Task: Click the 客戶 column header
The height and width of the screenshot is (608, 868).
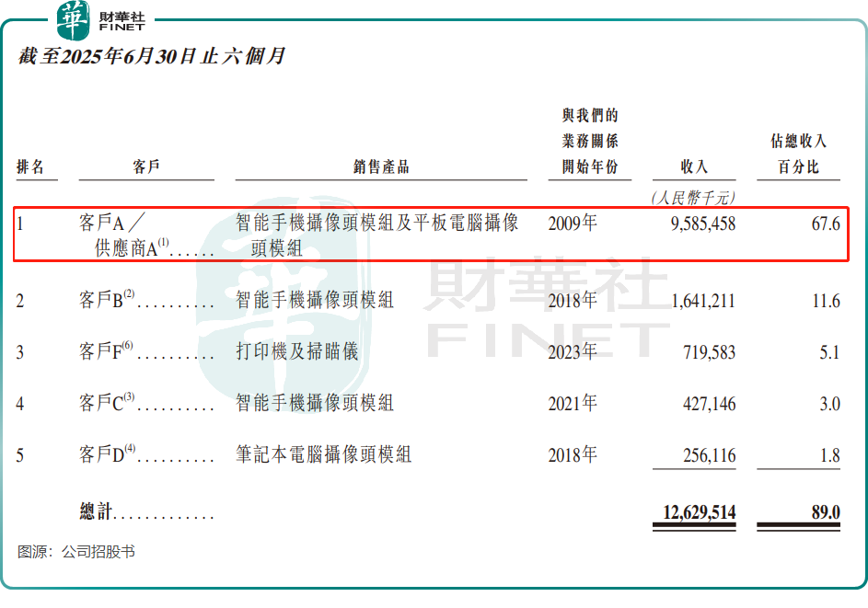Action: click(145, 166)
